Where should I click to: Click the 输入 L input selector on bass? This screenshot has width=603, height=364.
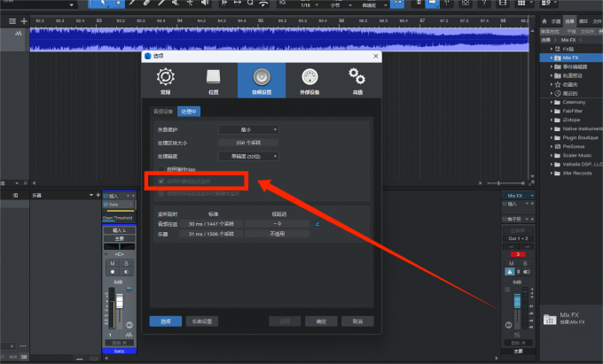(x=119, y=230)
